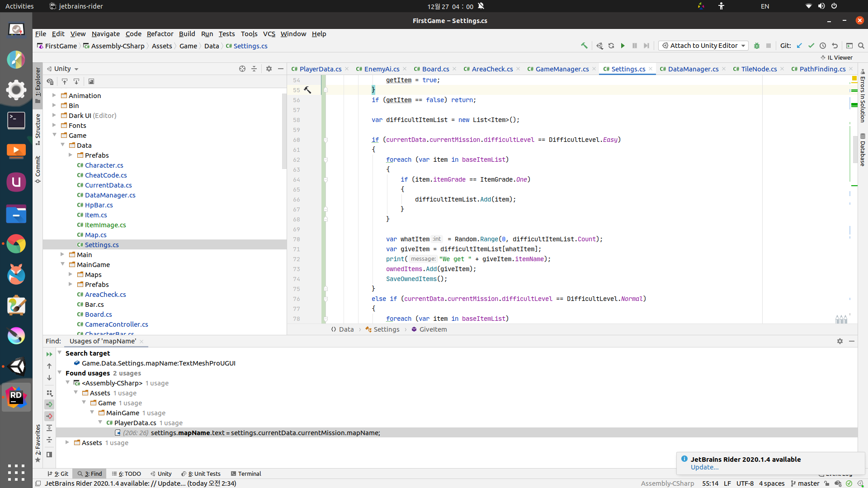Open Ubuntu Show Applications grid
868x488 pixels.
click(x=16, y=473)
